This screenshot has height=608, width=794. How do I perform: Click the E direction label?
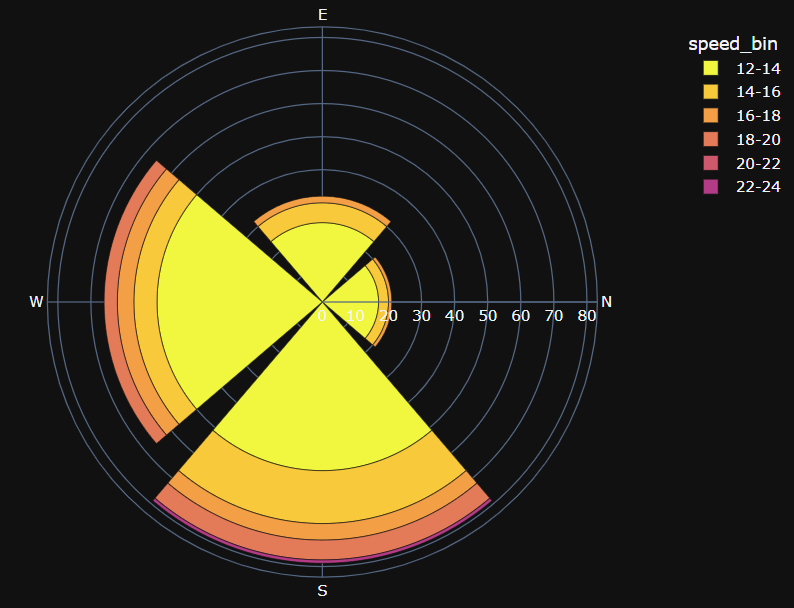(323, 15)
